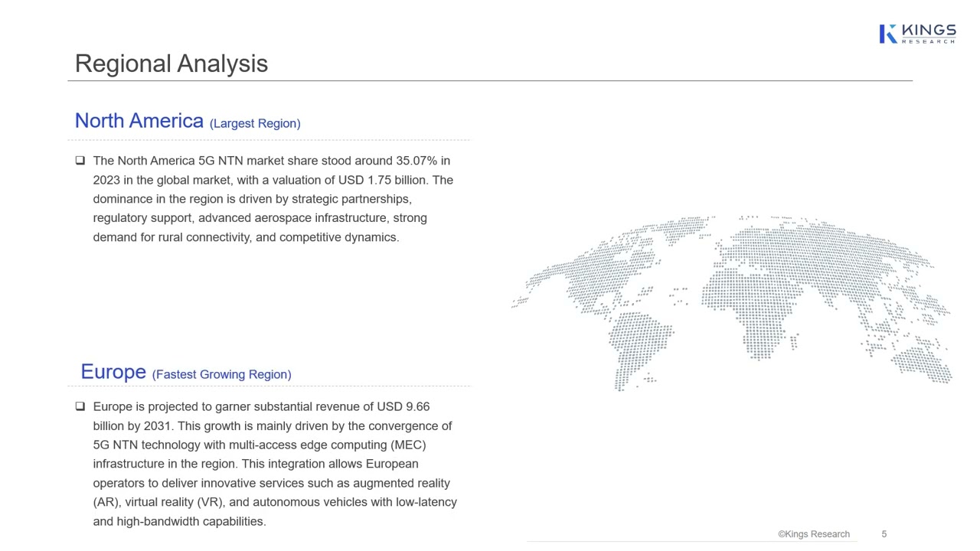Select the 'North America' heading

click(x=139, y=121)
